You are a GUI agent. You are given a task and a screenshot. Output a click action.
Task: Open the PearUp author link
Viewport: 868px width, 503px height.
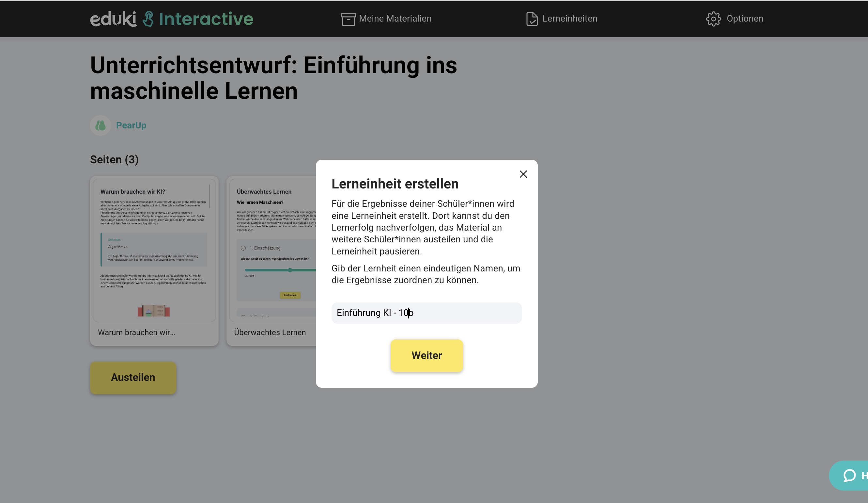(x=131, y=125)
